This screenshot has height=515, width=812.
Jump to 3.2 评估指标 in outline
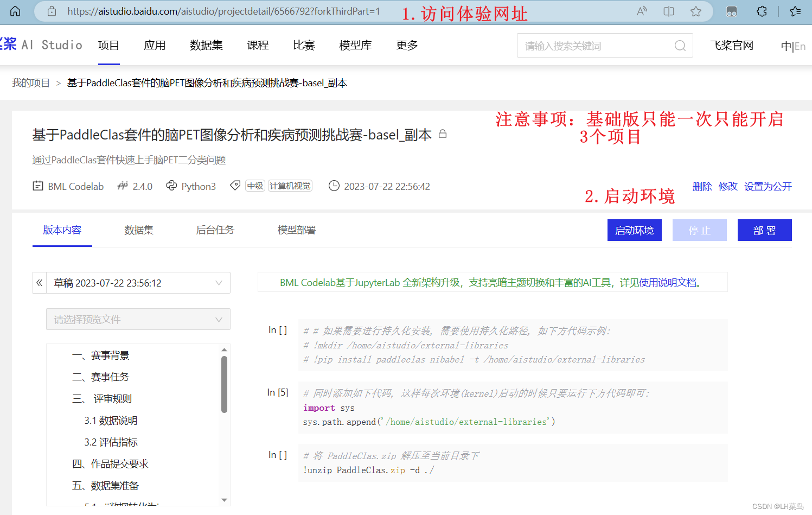click(111, 442)
